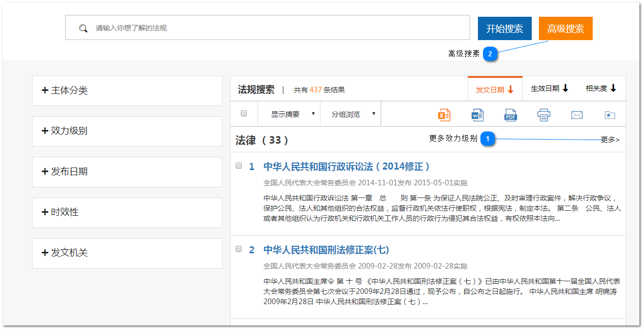Click the arrow beside 相关度

pos(613,88)
